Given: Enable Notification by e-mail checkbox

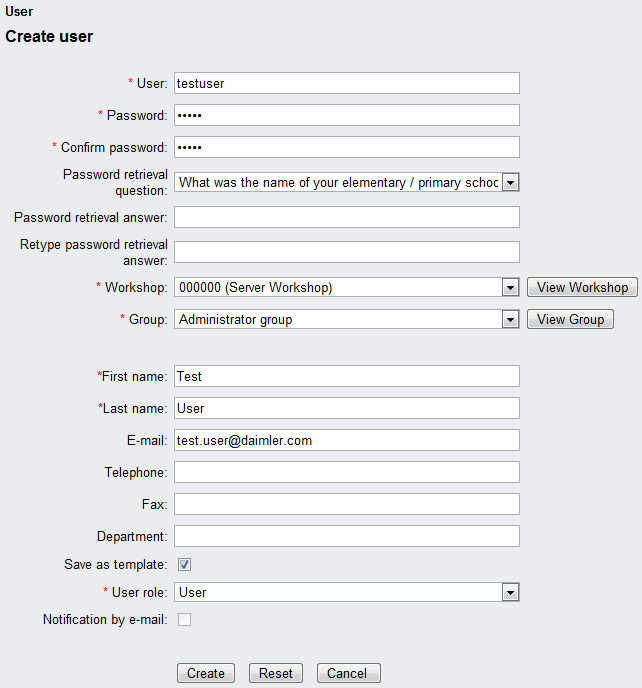Looking at the screenshot, I should coord(185,620).
